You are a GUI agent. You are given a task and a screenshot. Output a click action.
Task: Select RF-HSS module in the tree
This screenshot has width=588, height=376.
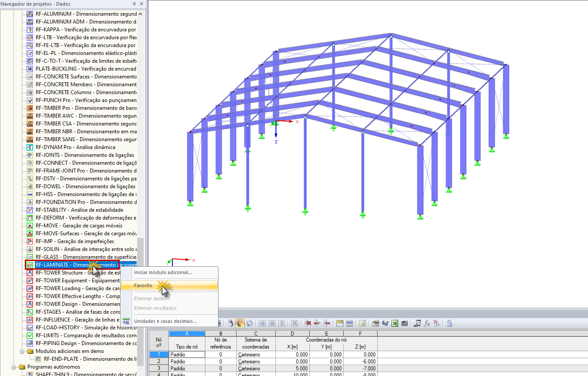pyautogui.click(x=86, y=194)
